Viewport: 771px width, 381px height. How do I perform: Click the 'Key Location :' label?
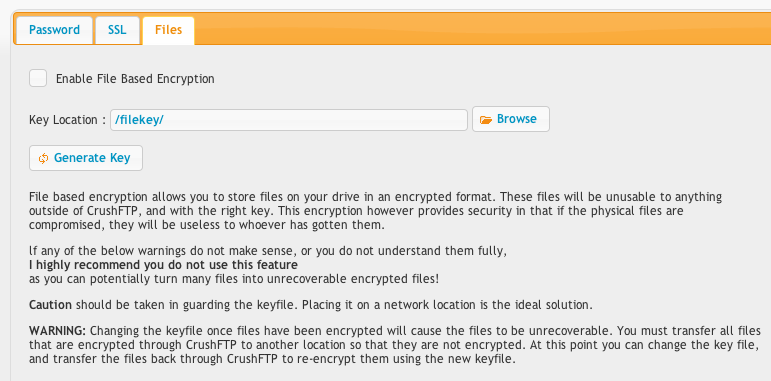[67, 120]
